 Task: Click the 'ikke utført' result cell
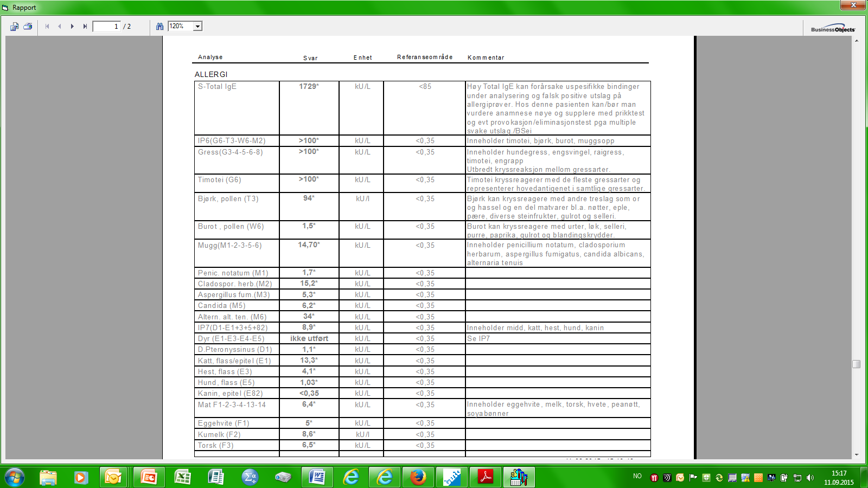point(309,338)
